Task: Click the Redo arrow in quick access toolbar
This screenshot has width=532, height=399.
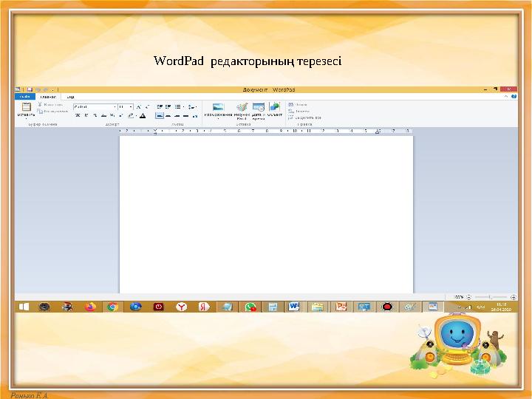Action: click(x=46, y=90)
